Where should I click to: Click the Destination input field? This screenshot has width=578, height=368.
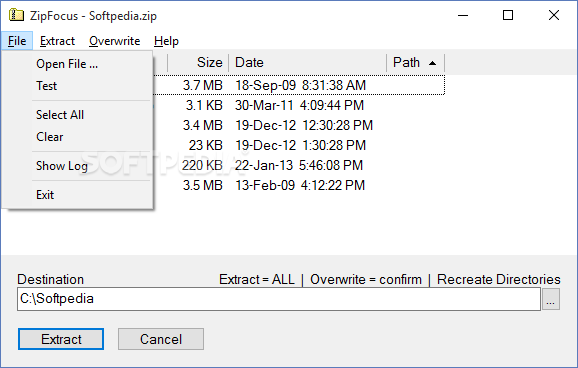(279, 299)
